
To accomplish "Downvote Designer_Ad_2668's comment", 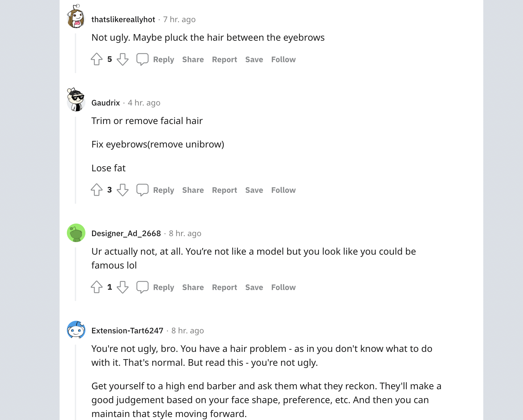I will point(122,287).
